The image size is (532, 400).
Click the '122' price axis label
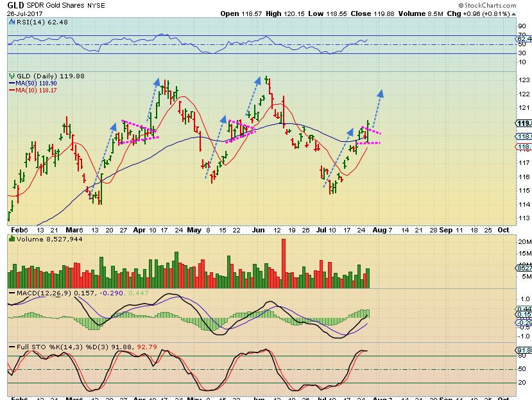[x=524, y=94]
